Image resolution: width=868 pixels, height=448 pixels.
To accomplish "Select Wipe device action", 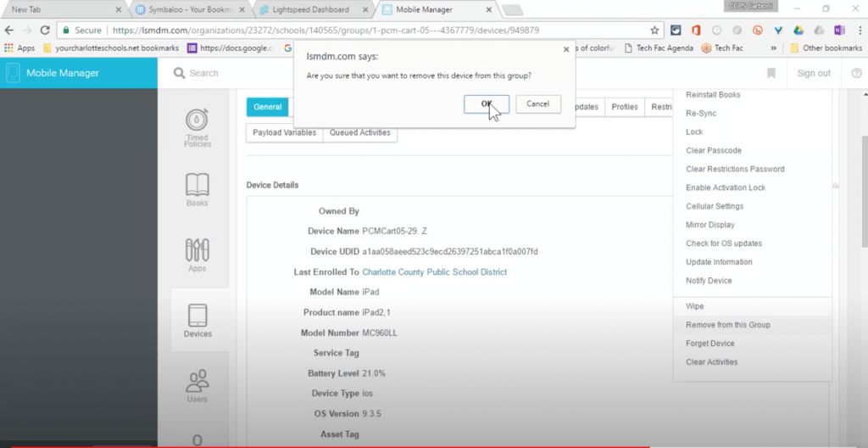I will point(695,306).
